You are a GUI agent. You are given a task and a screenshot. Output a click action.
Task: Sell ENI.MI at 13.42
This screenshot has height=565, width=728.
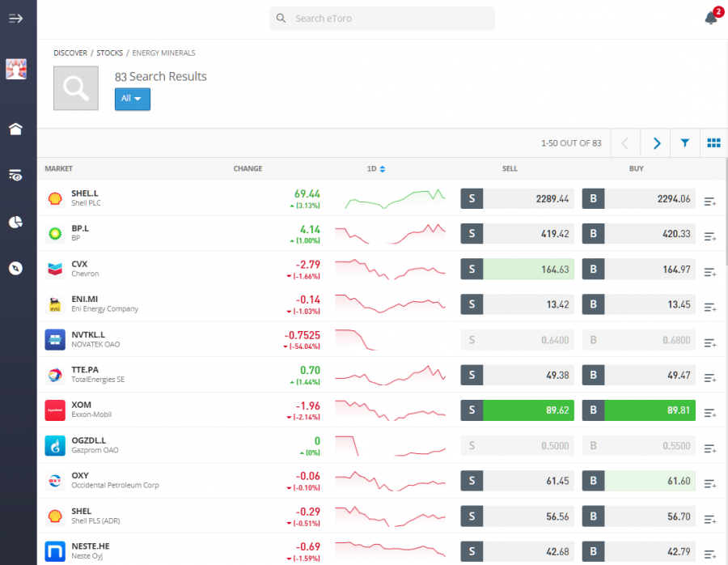(517, 304)
